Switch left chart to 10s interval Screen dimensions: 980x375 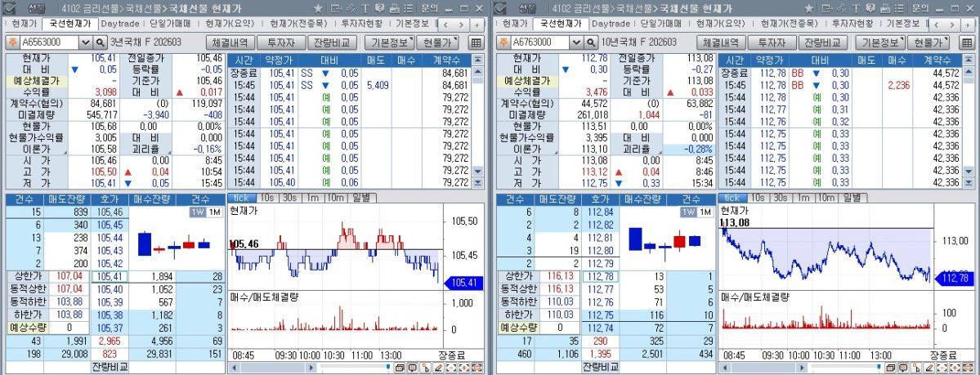click(267, 198)
